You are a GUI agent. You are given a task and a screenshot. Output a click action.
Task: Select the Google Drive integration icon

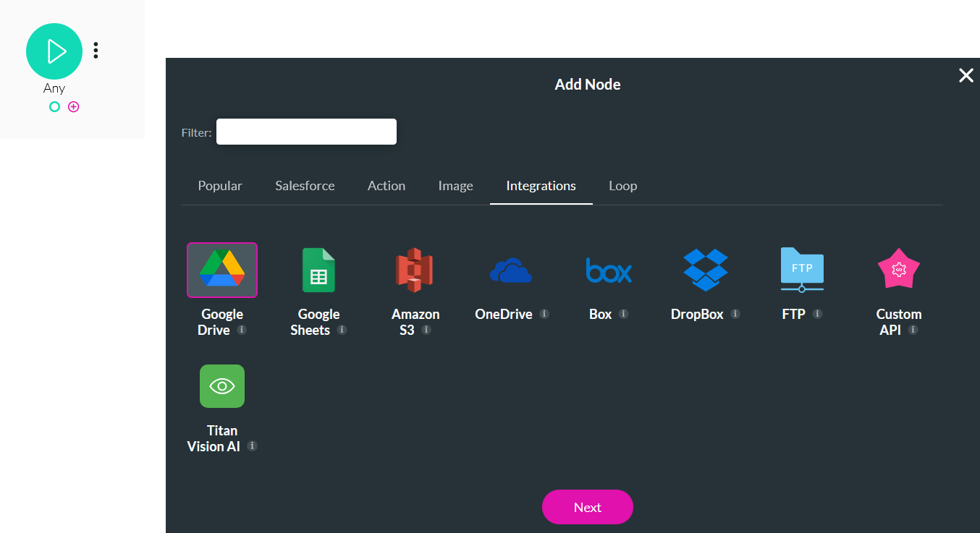click(222, 270)
